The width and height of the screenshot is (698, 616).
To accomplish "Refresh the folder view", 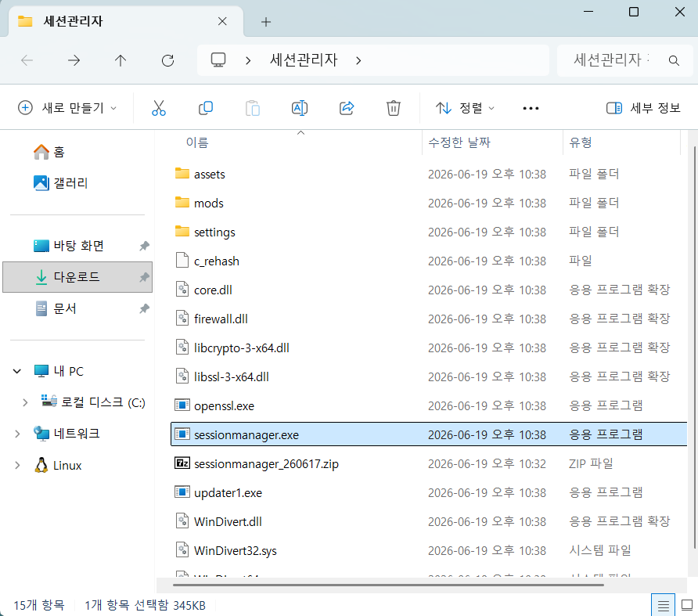I will point(167,60).
